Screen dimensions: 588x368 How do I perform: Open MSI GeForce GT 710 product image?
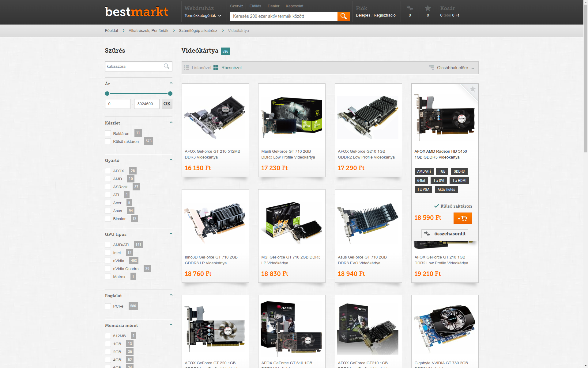[292, 223]
